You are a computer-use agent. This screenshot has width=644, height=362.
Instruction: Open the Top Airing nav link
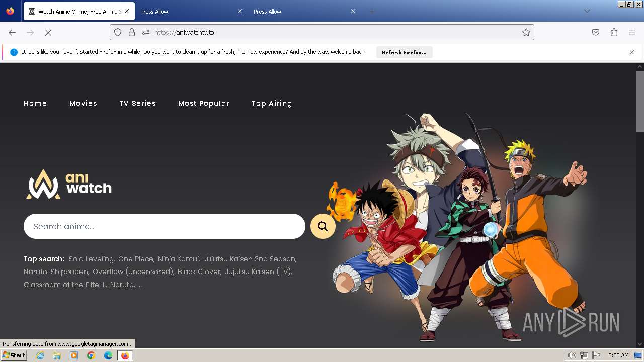[272, 103]
